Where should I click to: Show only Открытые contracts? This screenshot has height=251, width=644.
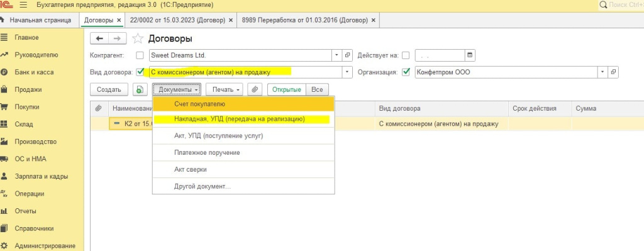tap(287, 89)
